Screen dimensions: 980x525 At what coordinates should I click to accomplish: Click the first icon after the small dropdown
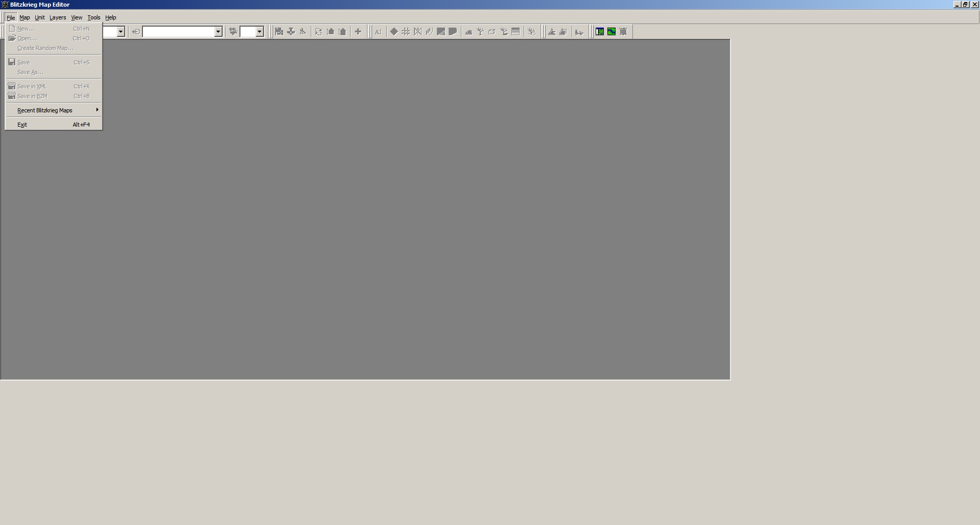click(279, 32)
